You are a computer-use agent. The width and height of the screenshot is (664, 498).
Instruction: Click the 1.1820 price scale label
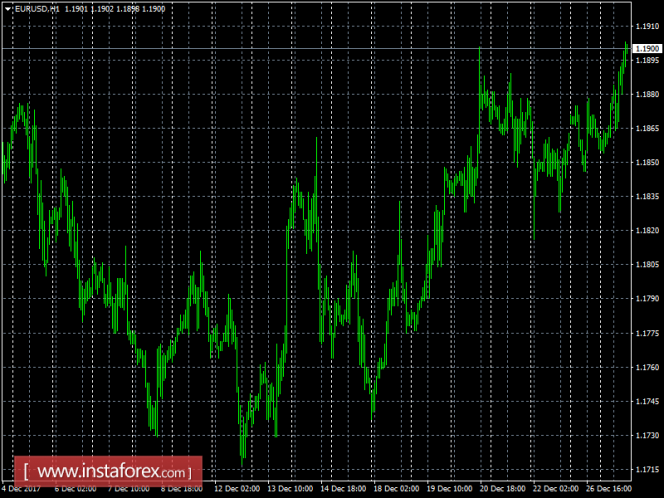pos(647,230)
